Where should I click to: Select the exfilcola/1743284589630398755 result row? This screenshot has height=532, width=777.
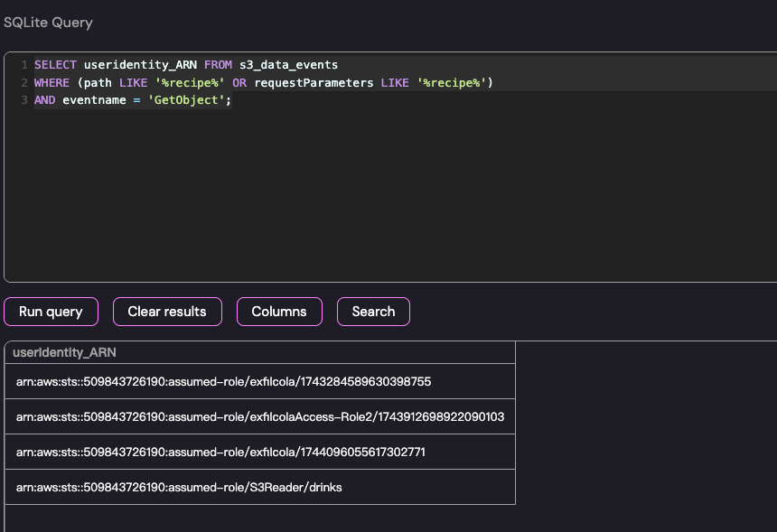tap(223, 381)
